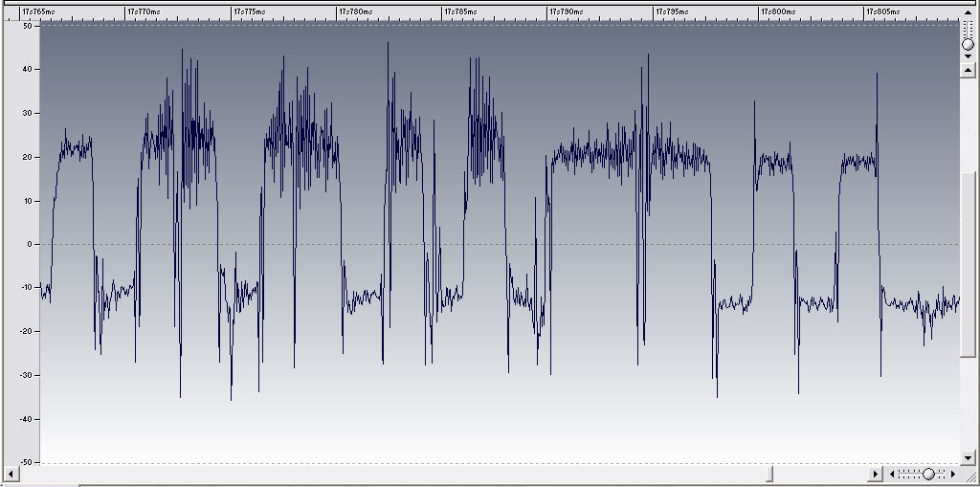
Task: Click the horizontal scrollbar thumb
Action: (770, 474)
